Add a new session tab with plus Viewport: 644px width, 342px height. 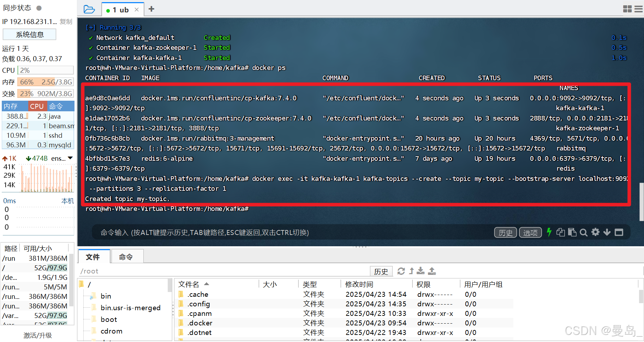click(x=151, y=9)
